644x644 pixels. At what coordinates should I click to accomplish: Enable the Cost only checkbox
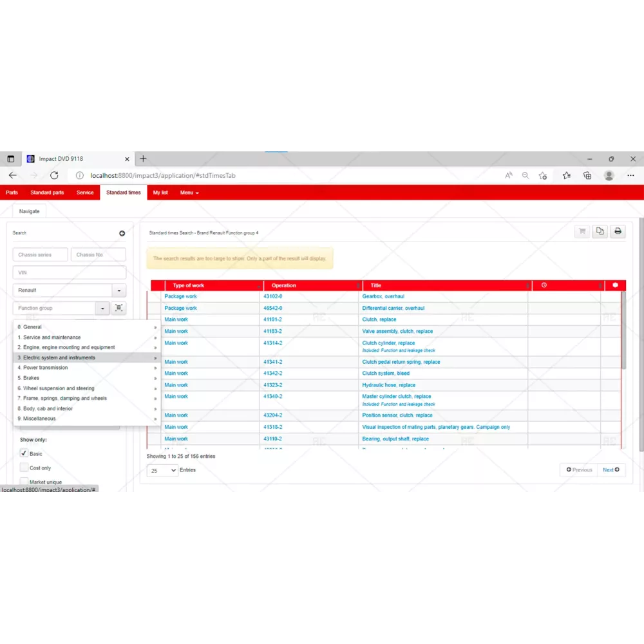(x=24, y=468)
